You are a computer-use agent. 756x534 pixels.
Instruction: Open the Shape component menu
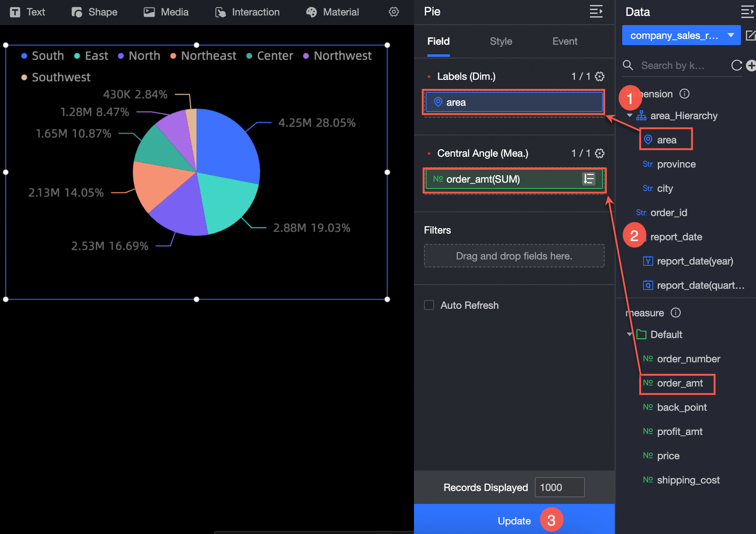coord(94,12)
